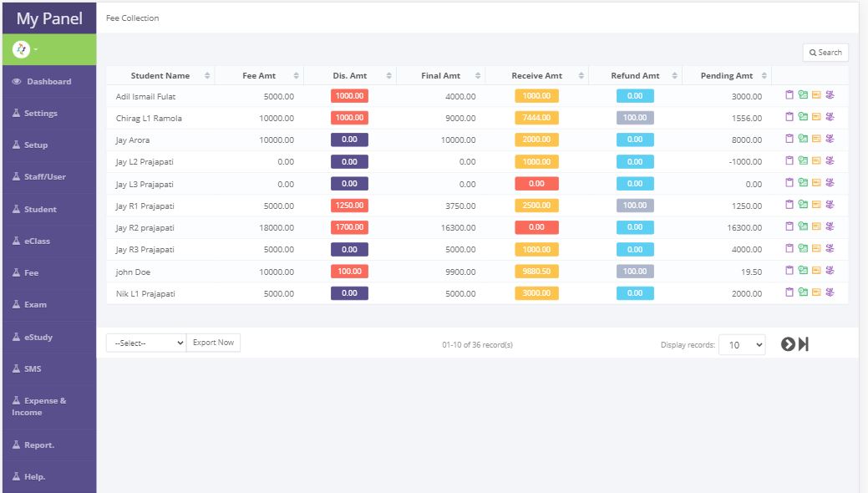Sort table by Student Name column
The height and width of the screenshot is (493, 868).
coord(160,75)
